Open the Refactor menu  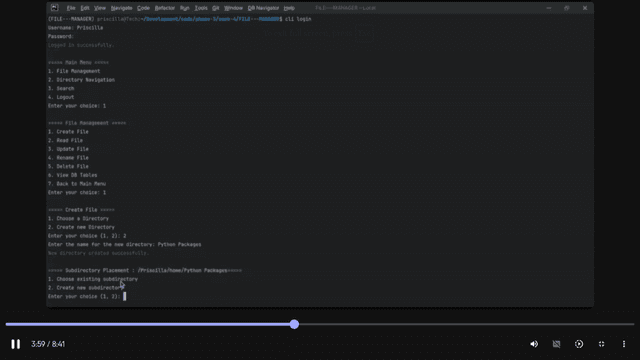pyautogui.click(x=165, y=8)
